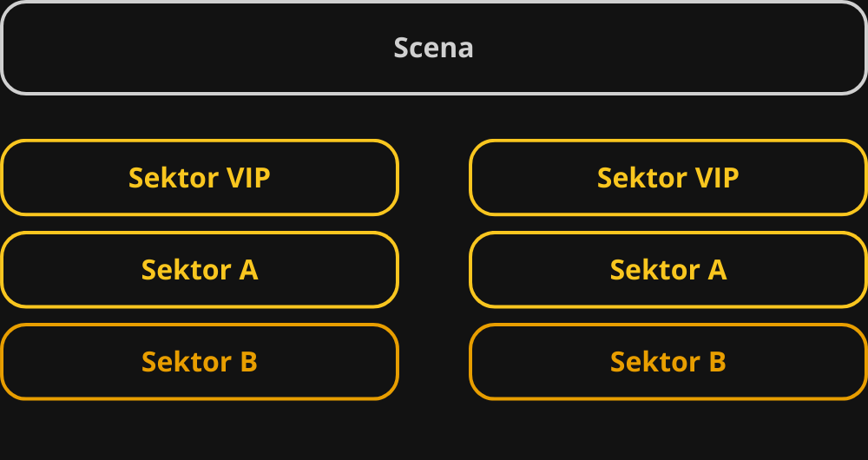Click the Scena stage box
The width and height of the screenshot is (868, 460).
click(x=434, y=48)
